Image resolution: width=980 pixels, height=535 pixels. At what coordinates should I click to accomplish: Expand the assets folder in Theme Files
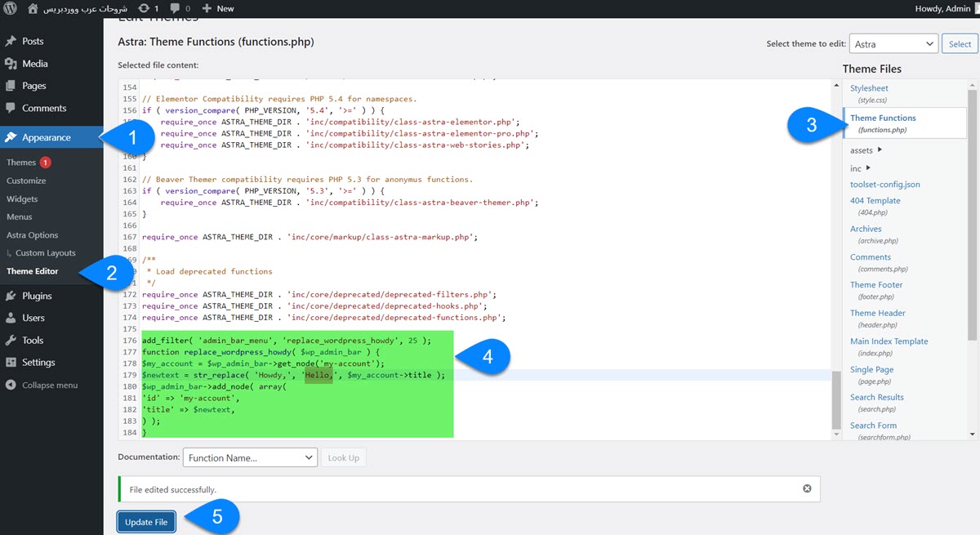[x=880, y=150]
